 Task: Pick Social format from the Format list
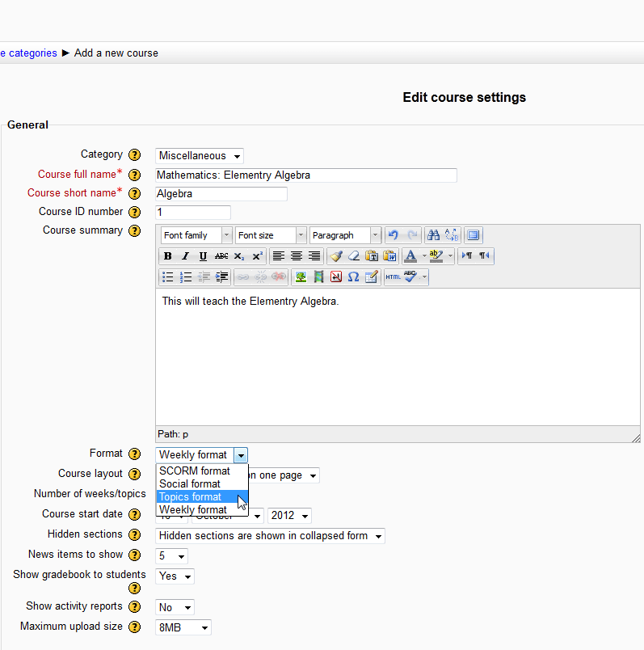click(x=190, y=484)
